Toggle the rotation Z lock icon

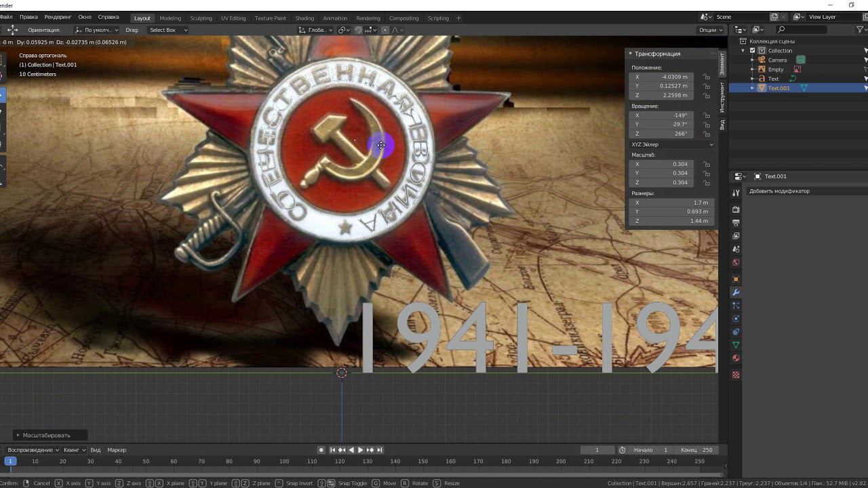point(707,134)
